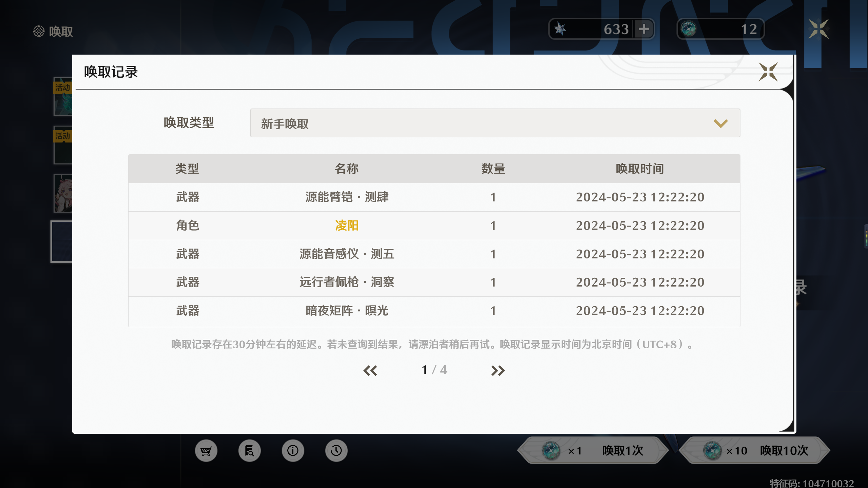Select the second 活动 banner tab
Screen dimensions: 868x488
[x=63, y=145]
